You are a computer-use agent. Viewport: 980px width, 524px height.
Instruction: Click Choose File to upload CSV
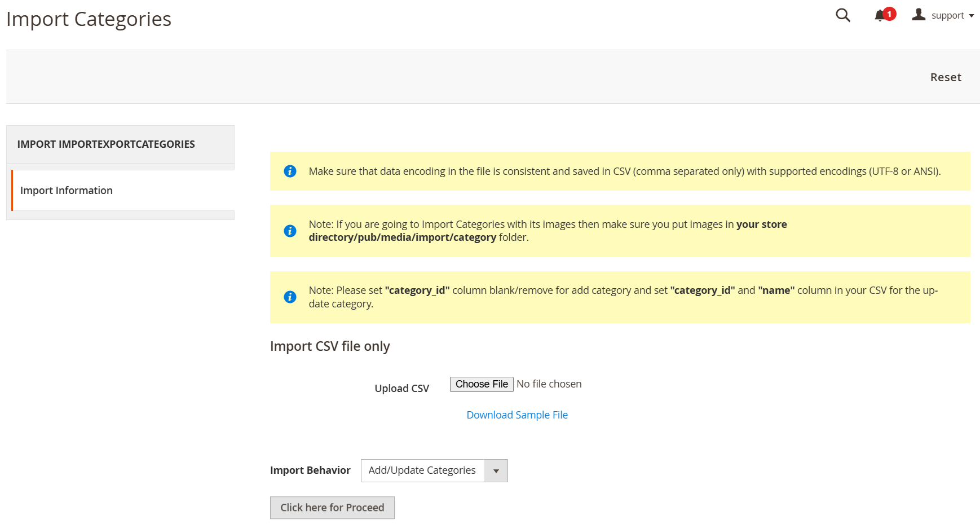[x=482, y=384]
